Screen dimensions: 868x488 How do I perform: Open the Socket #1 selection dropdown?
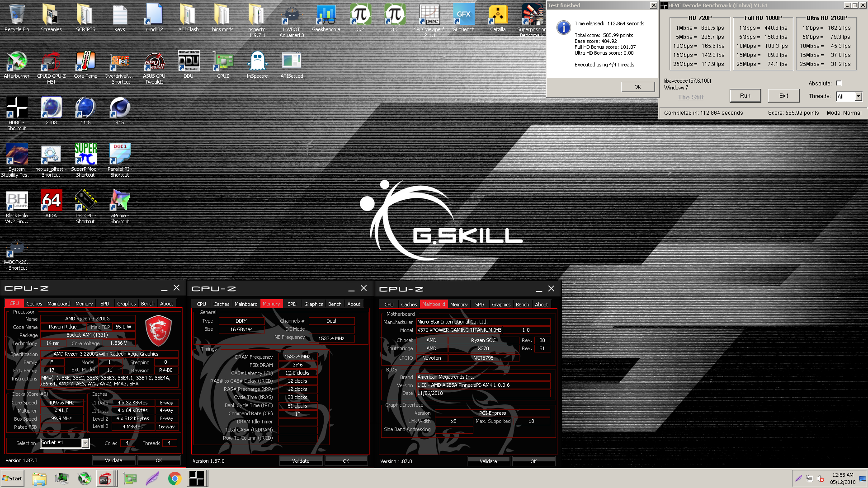coord(65,443)
